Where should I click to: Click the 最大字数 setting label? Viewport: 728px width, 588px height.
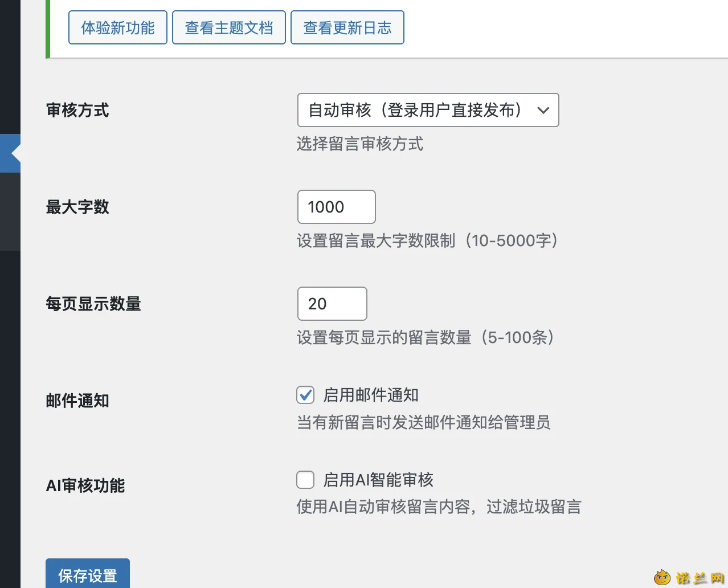77,207
